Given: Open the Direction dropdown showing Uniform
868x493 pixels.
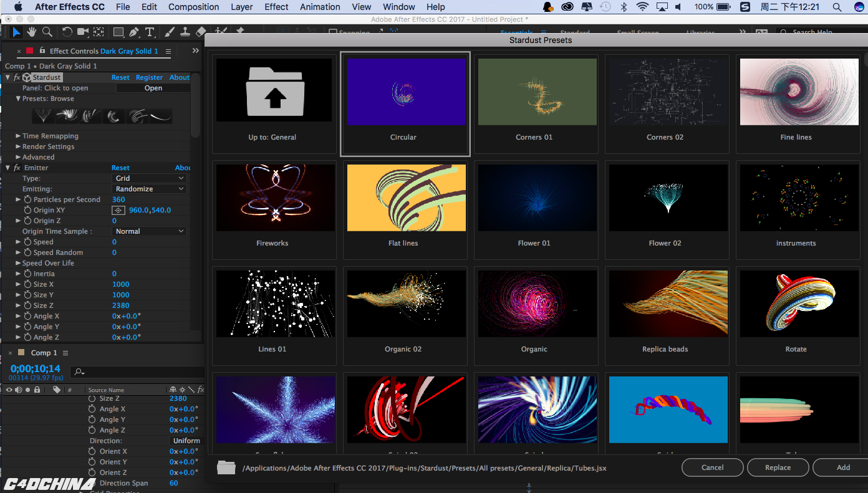Looking at the screenshot, I should [x=187, y=441].
